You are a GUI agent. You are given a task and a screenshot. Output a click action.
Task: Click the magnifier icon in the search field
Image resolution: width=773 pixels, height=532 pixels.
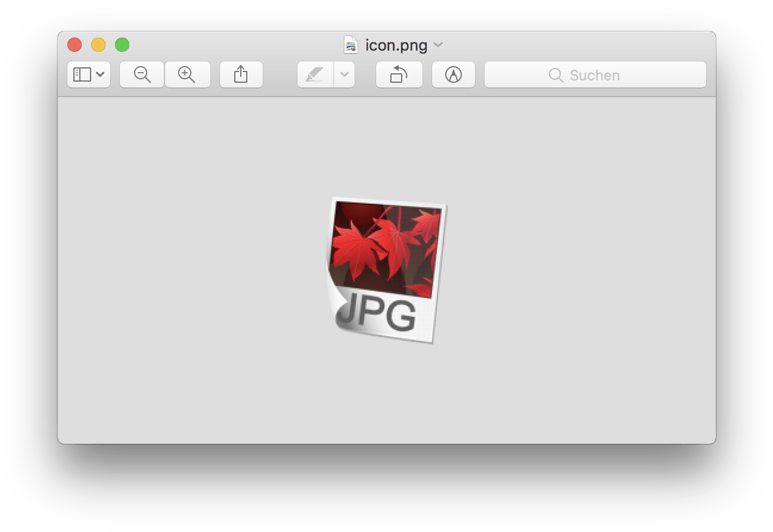click(555, 75)
